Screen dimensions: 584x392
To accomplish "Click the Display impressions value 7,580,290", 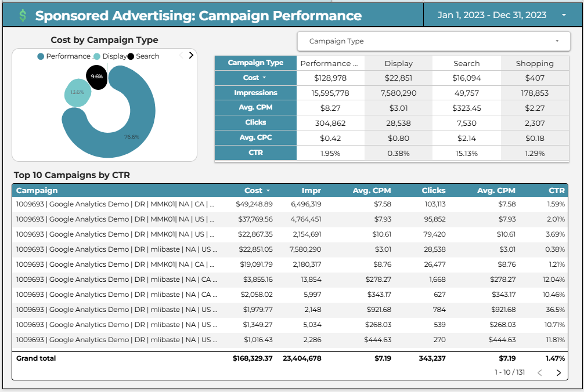I will pos(398,93).
